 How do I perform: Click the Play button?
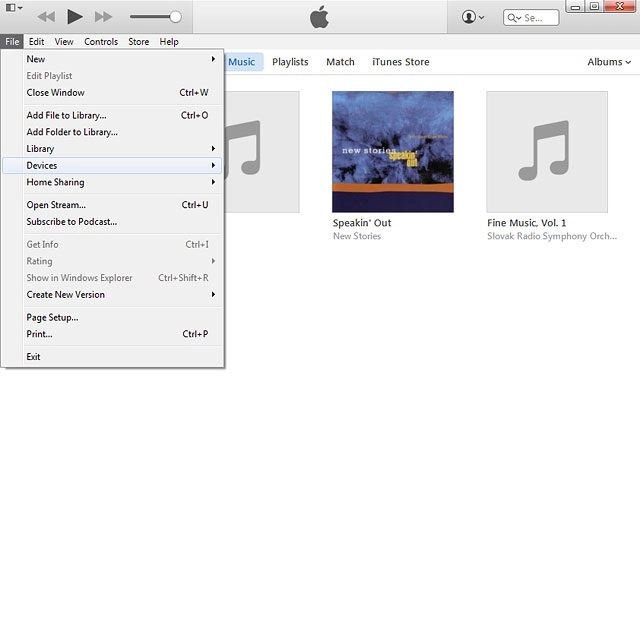click(75, 17)
